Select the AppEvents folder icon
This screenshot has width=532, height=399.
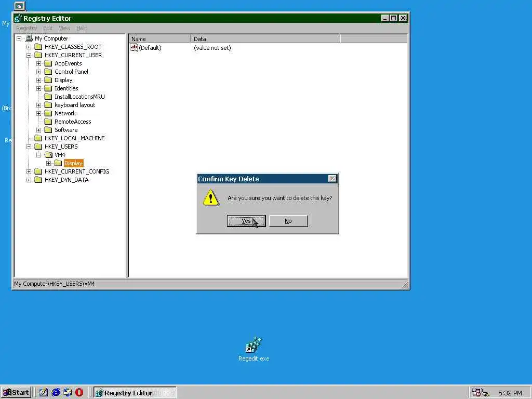tap(48, 63)
